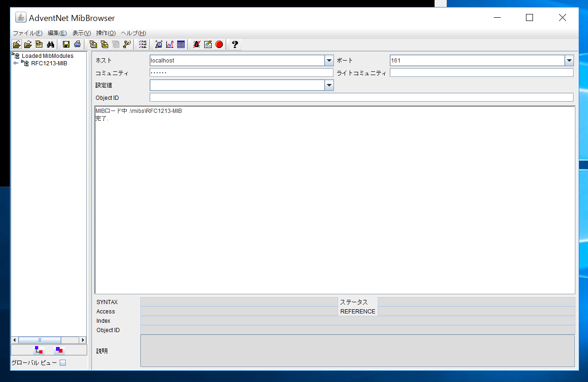Click the Java coffee cup title bar icon

click(21, 17)
